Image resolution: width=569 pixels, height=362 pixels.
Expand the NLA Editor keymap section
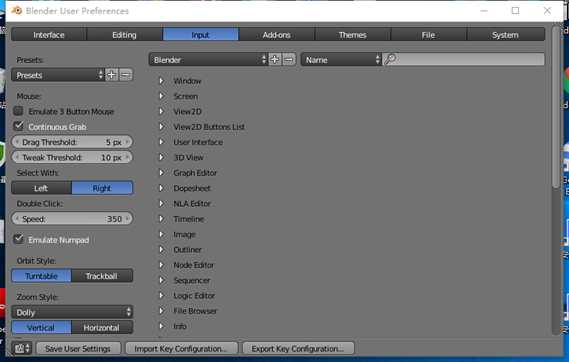click(x=161, y=203)
